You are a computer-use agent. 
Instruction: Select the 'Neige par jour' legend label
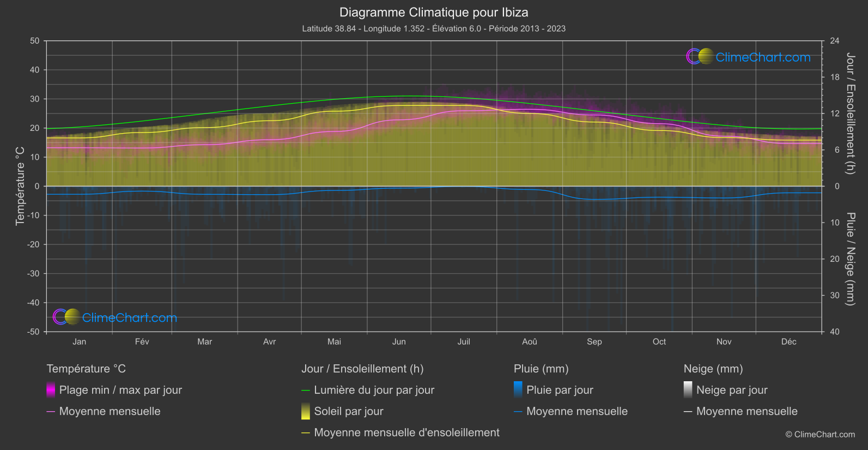(732, 390)
